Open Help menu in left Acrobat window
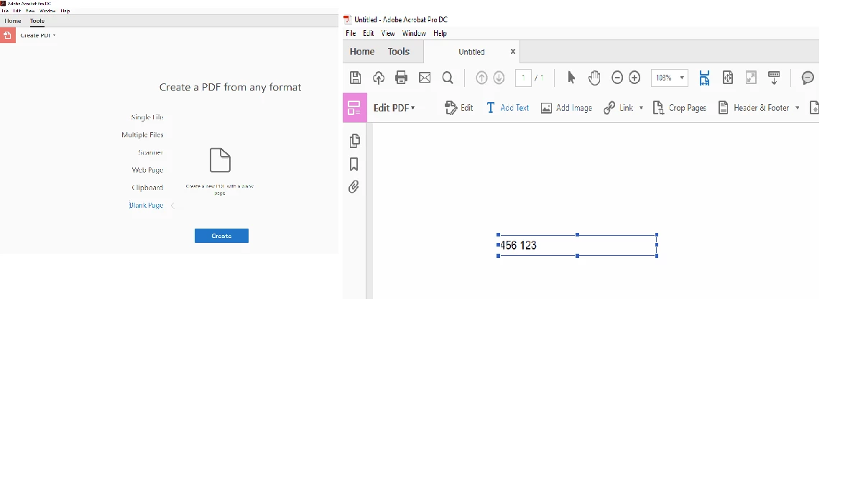 point(65,12)
